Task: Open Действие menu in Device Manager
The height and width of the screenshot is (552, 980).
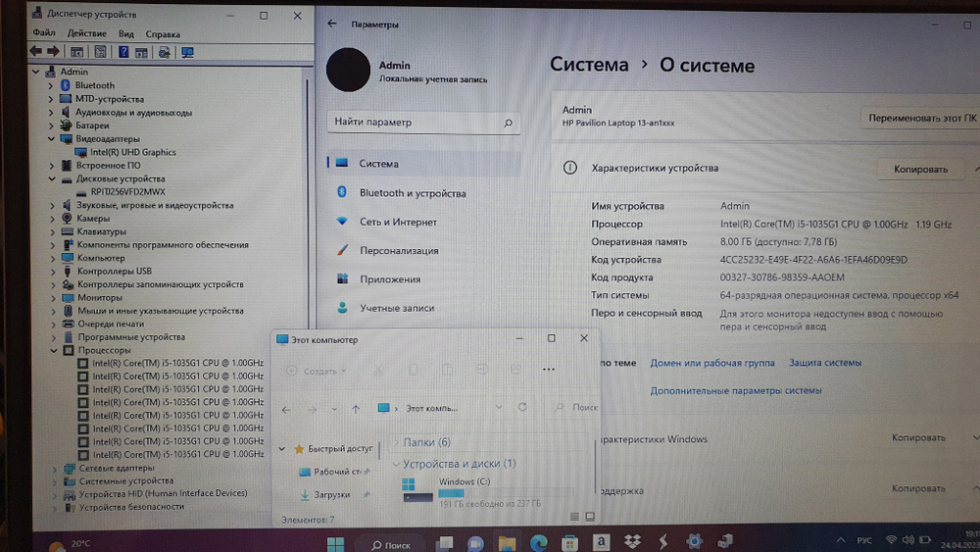Action: [x=86, y=33]
